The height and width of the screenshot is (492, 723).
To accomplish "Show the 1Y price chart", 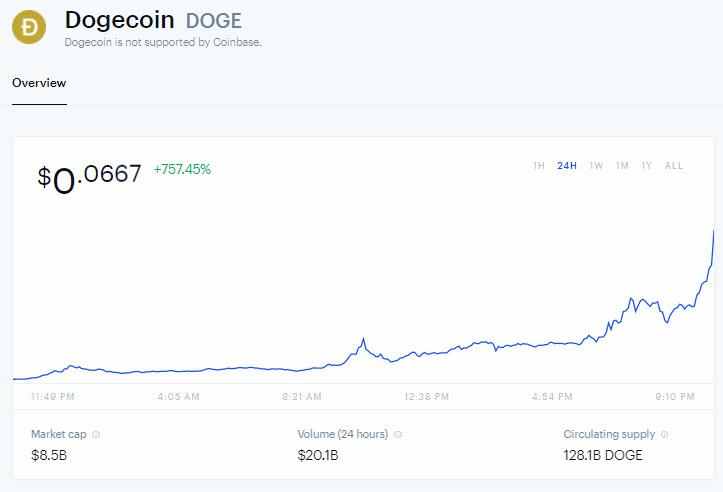I will (647, 166).
